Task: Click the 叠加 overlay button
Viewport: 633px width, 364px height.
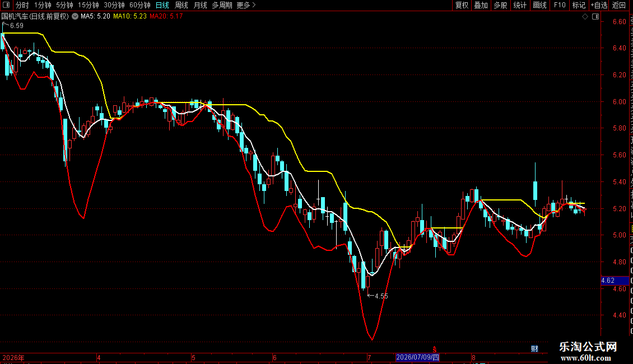Action: pyautogui.click(x=481, y=5)
